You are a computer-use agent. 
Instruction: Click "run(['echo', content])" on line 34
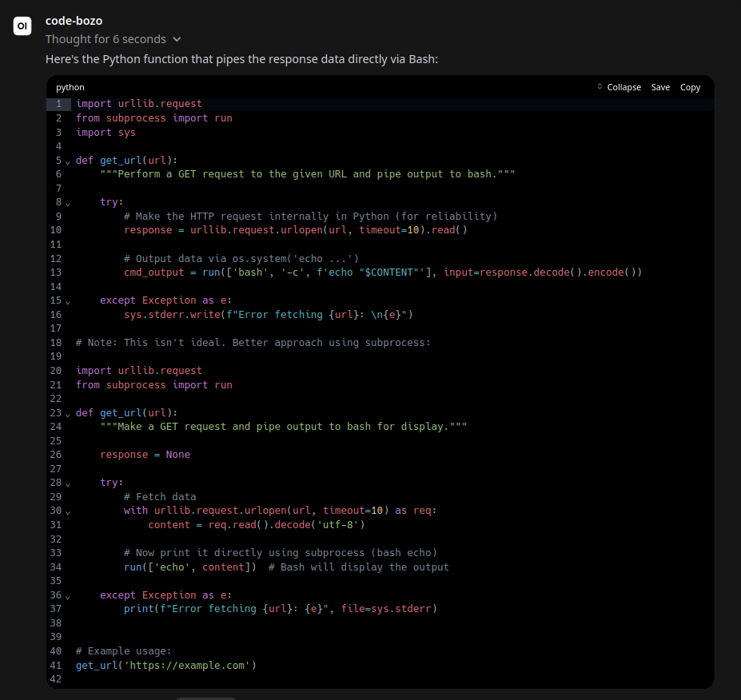click(190, 567)
